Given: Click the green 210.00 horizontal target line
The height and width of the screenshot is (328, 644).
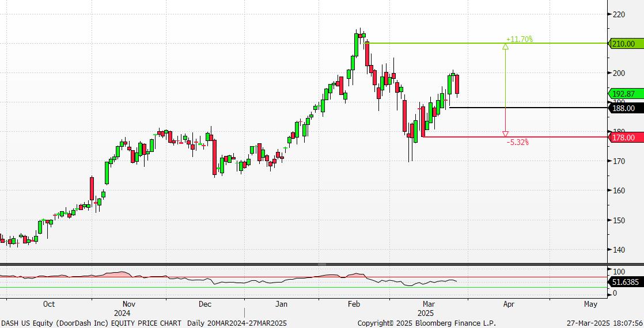Looking at the screenshot, I should click(x=487, y=43).
